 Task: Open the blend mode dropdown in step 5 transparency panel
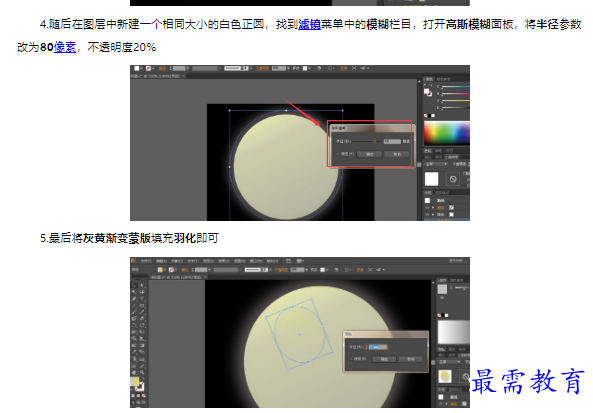coord(449,362)
